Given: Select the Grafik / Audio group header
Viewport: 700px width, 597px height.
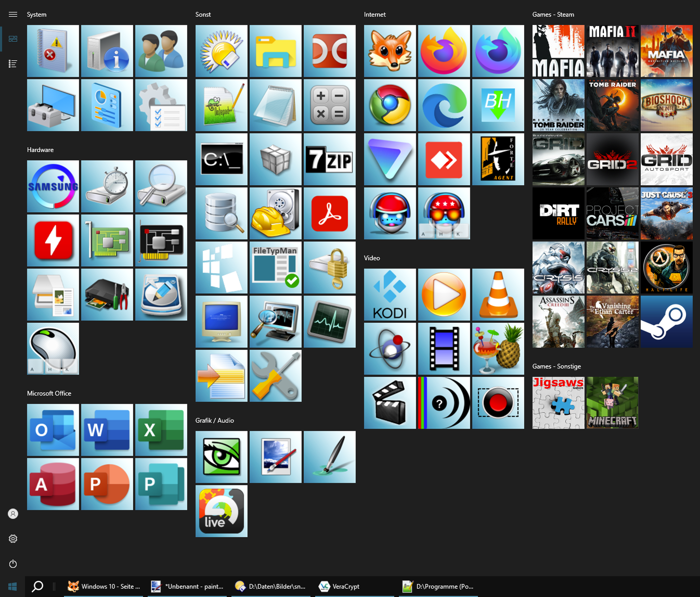Looking at the screenshot, I should (x=215, y=421).
